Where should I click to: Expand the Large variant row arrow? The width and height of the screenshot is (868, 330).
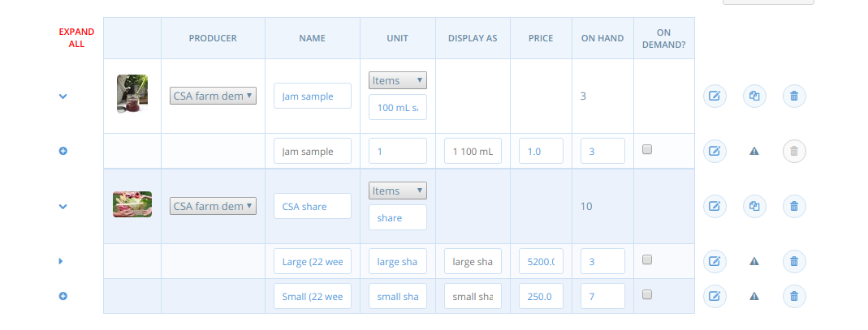click(x=61, y=261)
